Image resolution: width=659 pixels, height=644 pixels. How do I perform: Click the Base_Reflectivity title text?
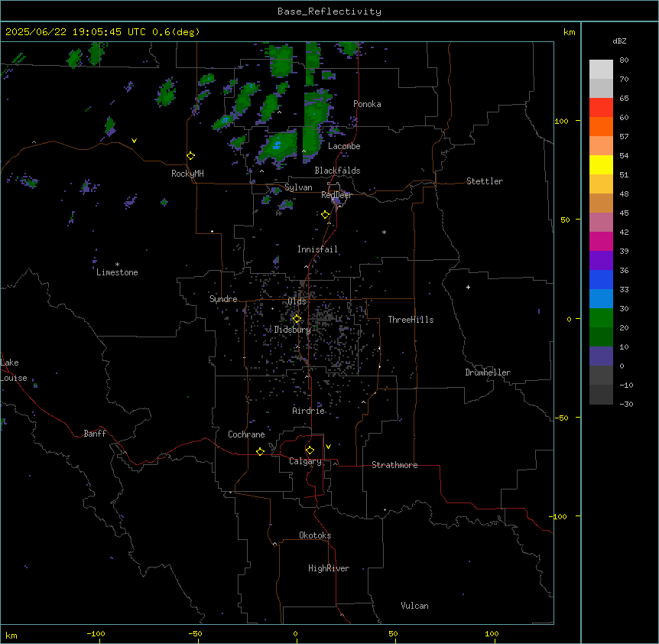pyautogui.click(x=329, y=11)
